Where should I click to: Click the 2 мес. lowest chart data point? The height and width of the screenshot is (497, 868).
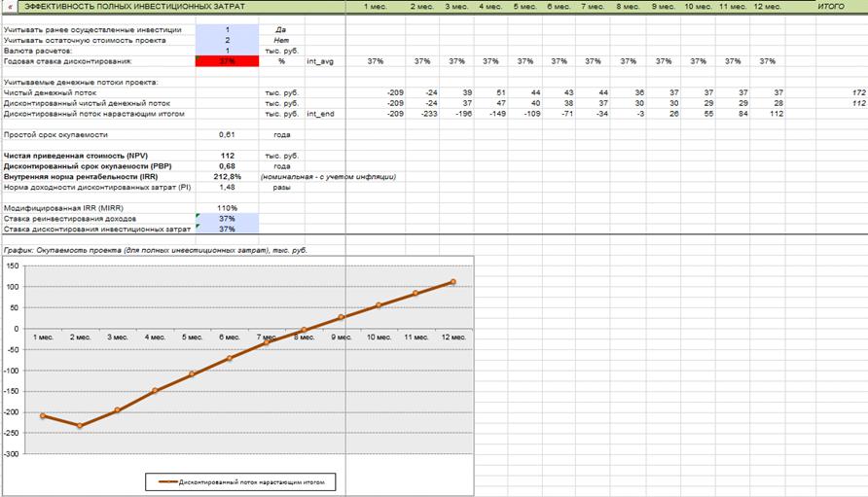coord(80,426)
